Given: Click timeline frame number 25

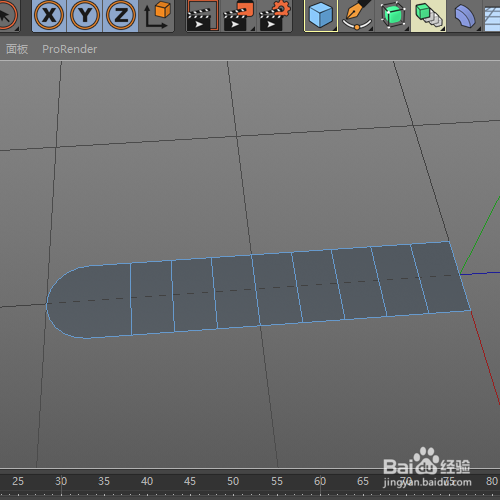Looking at the screenshot, I should 18,481.
